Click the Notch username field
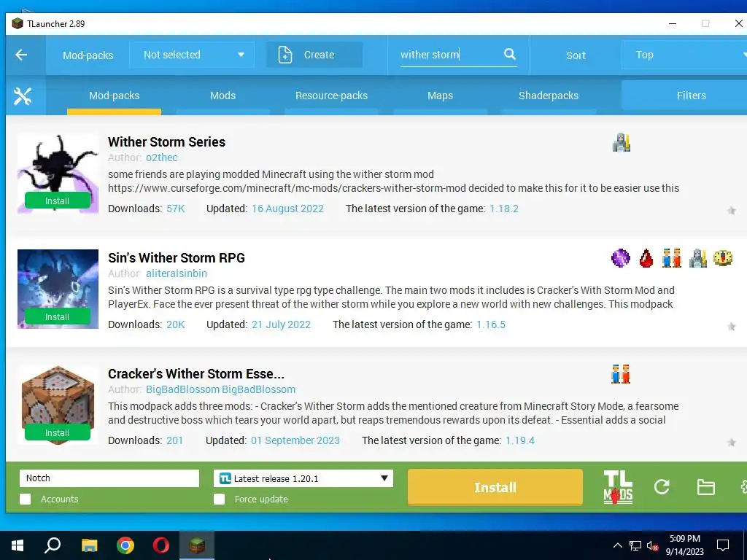Screen dimensions: 747x560 pos(109,478)
